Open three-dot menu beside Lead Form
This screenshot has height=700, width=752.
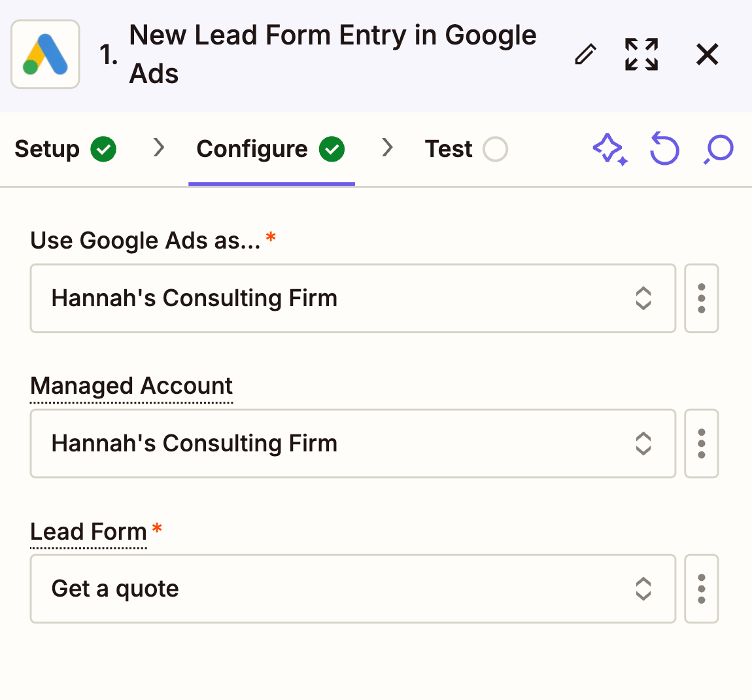702,589
